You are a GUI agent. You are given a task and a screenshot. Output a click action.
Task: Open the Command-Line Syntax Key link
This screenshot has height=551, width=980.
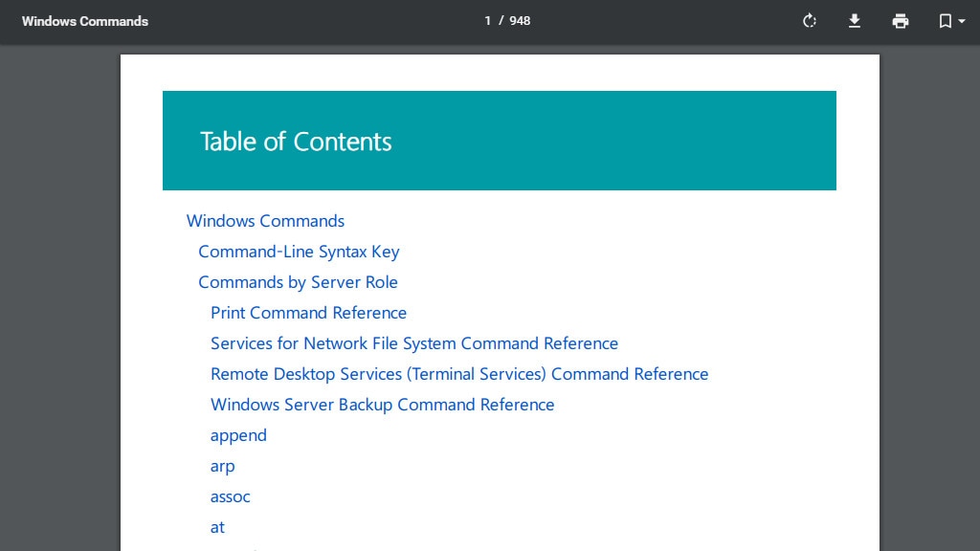pos(299,252)
